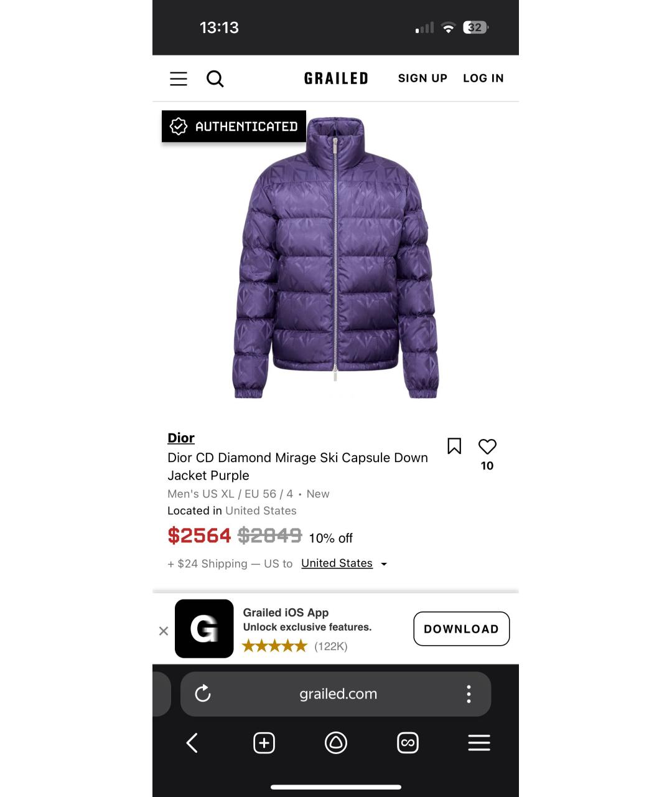The width and height of the screenshot is (672, 797).
Task: Save listing with the bookmark icon
Action: pos(454,446)
